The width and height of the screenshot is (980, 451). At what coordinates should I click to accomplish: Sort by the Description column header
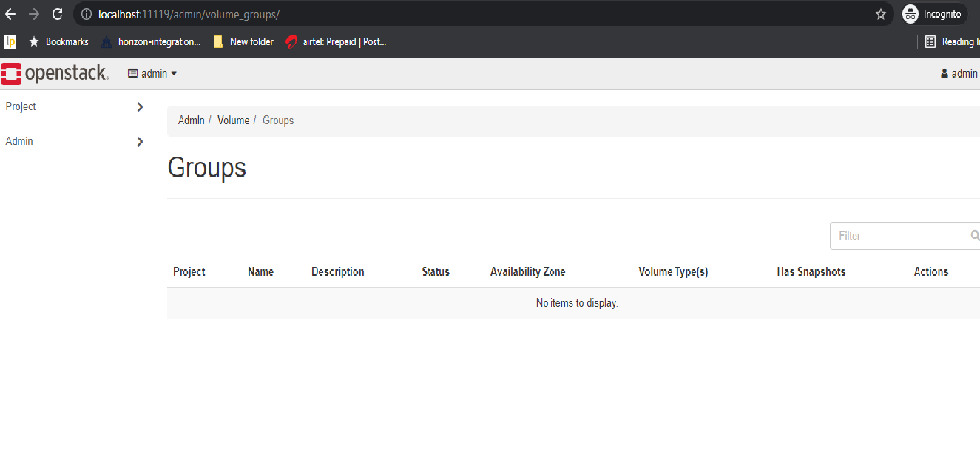click(338, 272)
